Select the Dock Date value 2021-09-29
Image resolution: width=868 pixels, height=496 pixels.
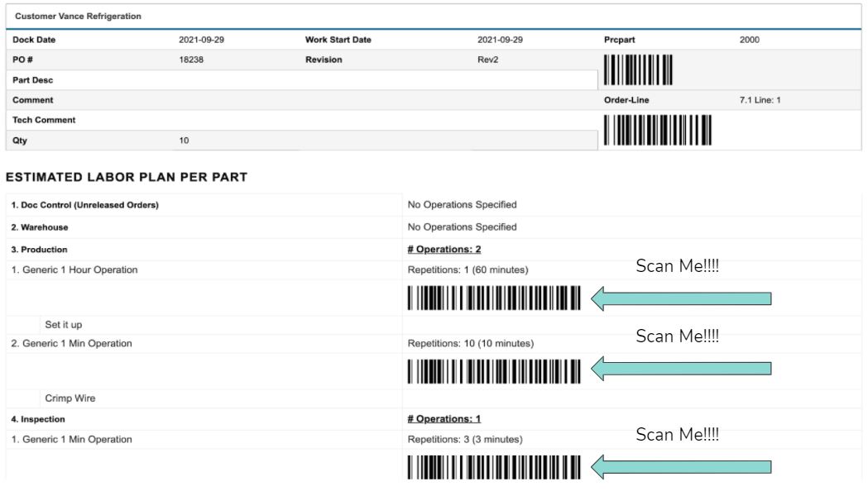[x=202, y=40]
